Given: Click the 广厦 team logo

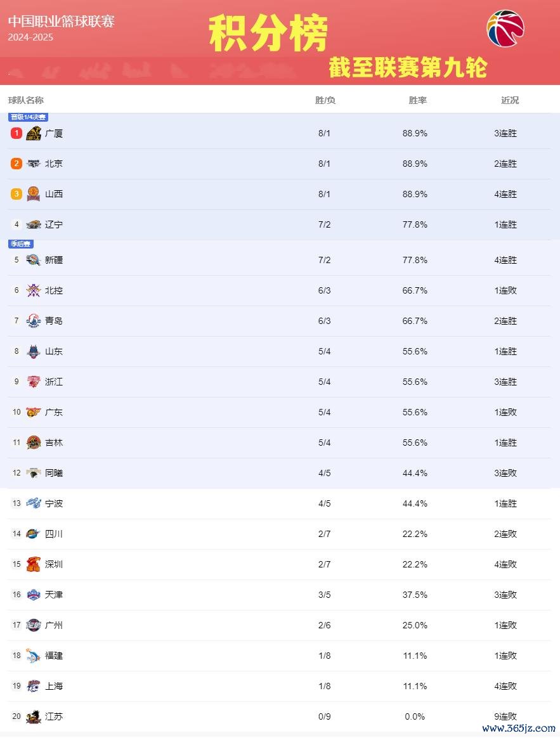Looking at the screenshot, I should (x=34, y=134).
